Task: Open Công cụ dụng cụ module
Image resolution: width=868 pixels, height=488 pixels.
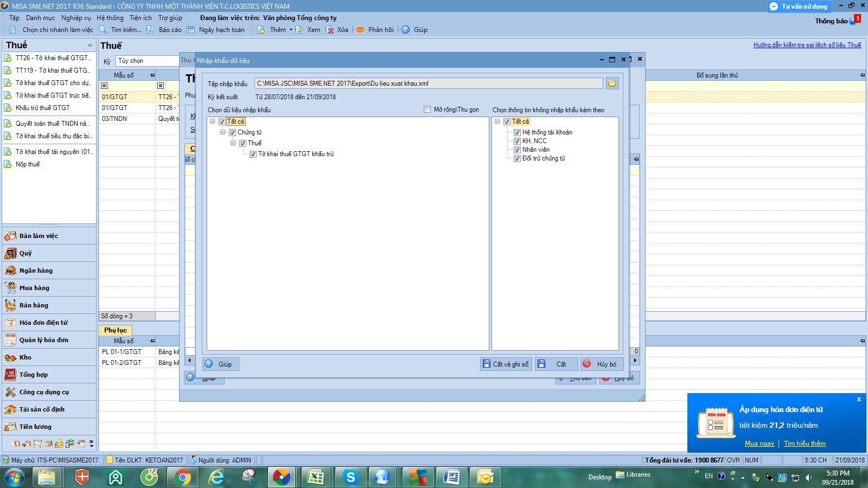Action: click(49, 392)
